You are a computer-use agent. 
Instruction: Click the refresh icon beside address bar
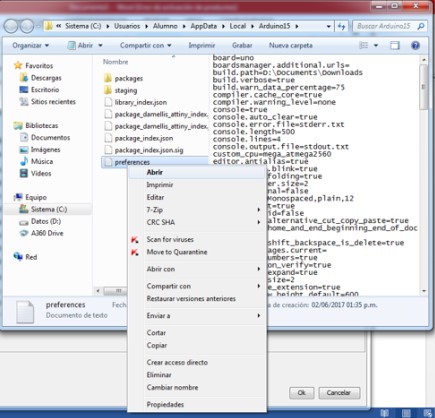point(342,26)
